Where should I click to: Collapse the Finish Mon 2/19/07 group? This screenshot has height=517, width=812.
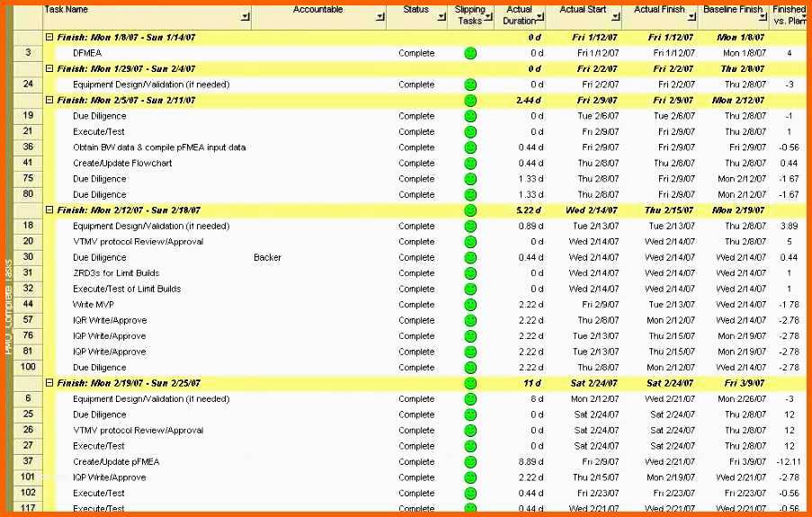(x=49, y=383)
